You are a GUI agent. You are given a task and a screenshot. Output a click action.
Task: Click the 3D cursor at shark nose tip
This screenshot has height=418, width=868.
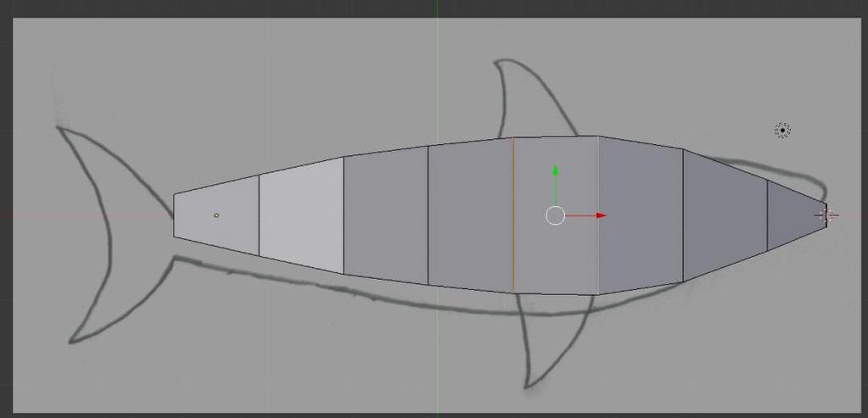826,215
